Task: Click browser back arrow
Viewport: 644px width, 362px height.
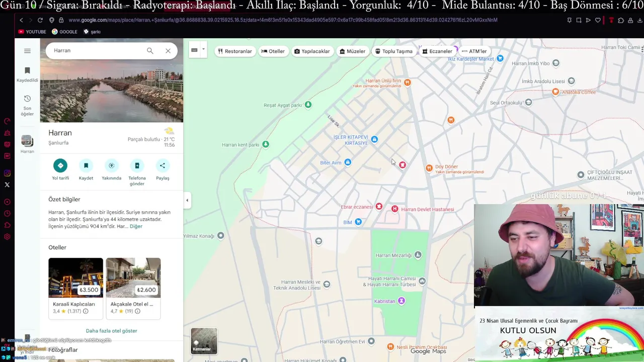Action: click(x=21, y=20)
